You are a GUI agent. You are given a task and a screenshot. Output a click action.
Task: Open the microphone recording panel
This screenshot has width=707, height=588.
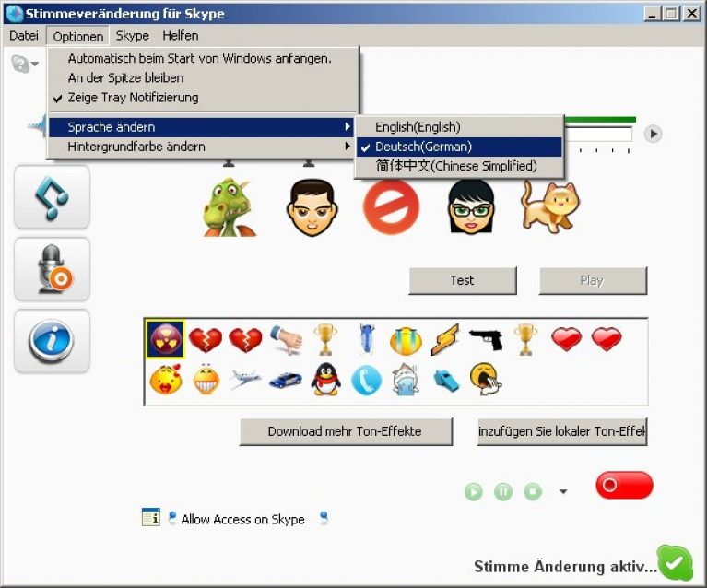click(52, 269)
